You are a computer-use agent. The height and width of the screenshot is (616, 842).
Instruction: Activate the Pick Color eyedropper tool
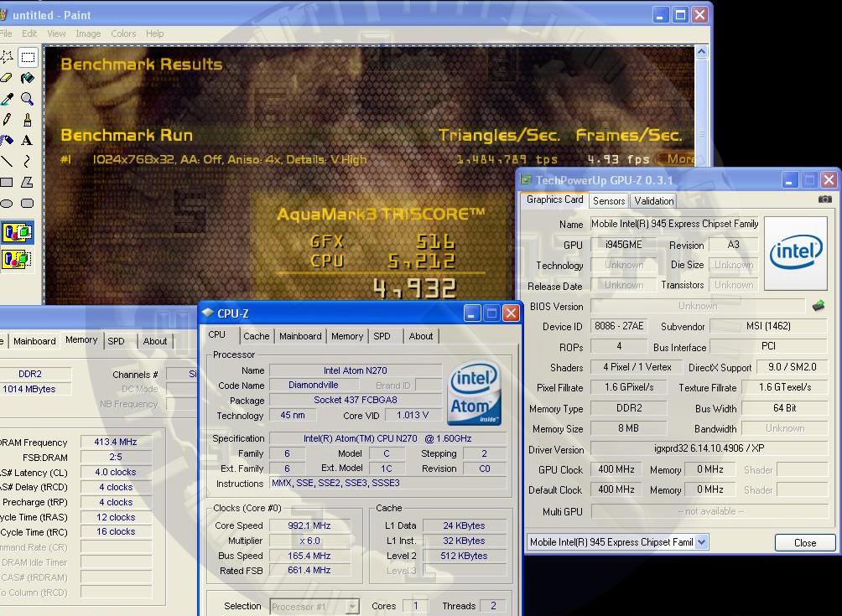7,99
